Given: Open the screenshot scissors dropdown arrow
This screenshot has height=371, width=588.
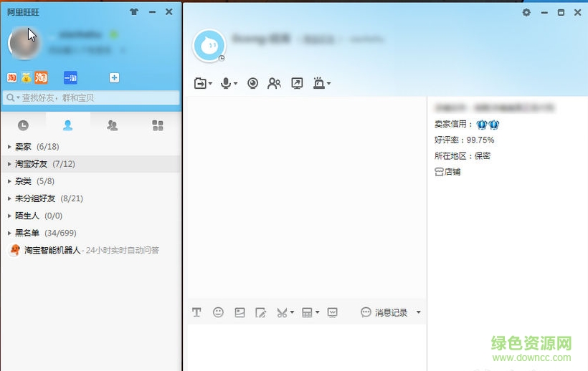Looking at the screenshot, I should pyautogui.click(x=292, y=313).
